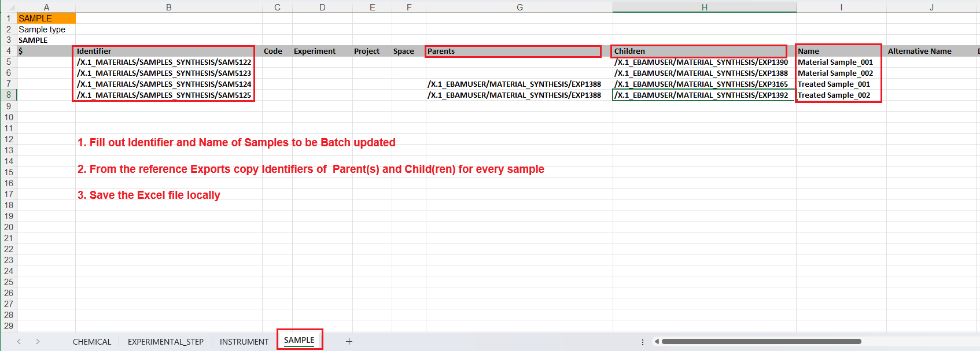
Task: Switch to the CHEMICAL sheet tab
Action: tap(92, 342)
